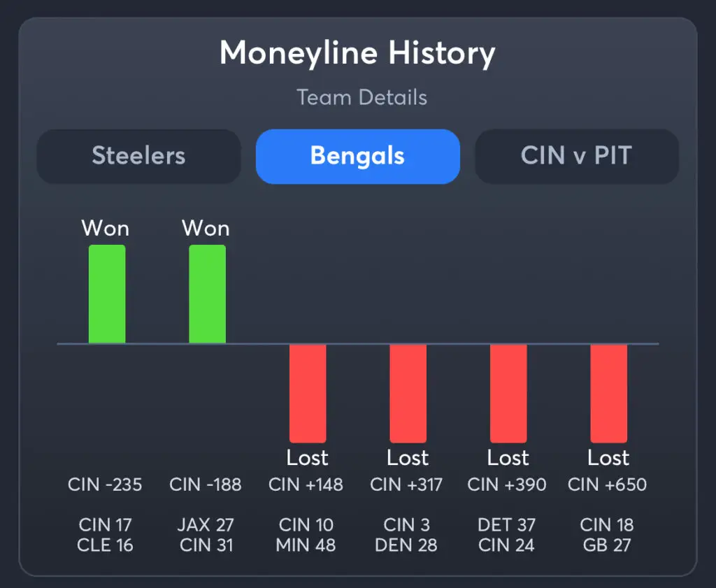Click the red bar for CIN +390
Image resolution: width=716 pixels, height=588 pixels.
click(508, 392)
